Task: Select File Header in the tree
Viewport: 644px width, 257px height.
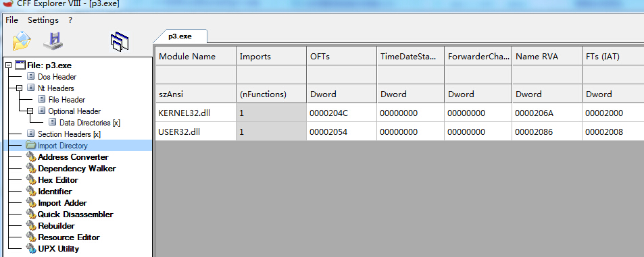Action: 67,100
